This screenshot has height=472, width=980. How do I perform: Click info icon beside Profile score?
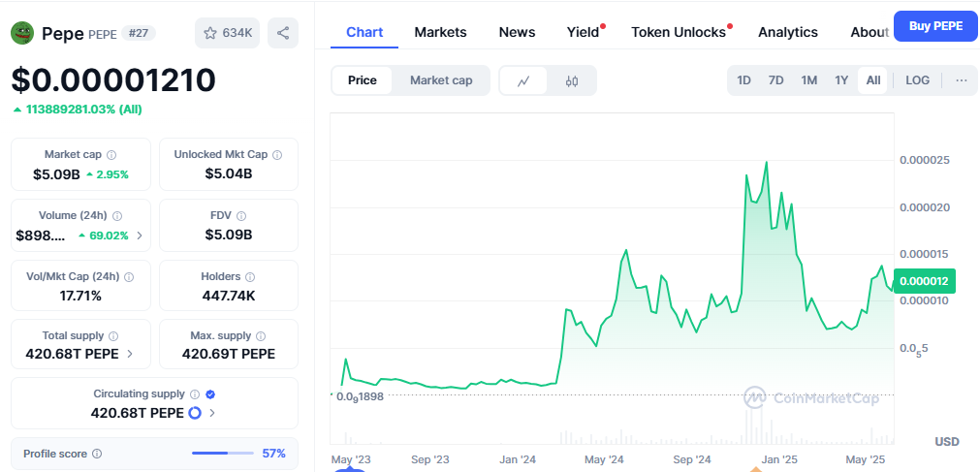pos(97,454)
